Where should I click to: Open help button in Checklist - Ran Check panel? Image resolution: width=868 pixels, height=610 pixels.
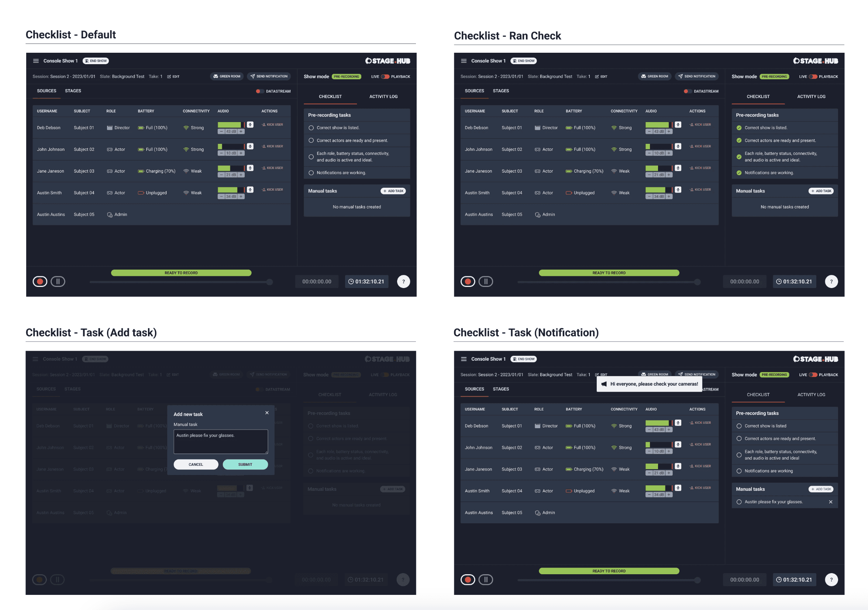coord(831,281)
